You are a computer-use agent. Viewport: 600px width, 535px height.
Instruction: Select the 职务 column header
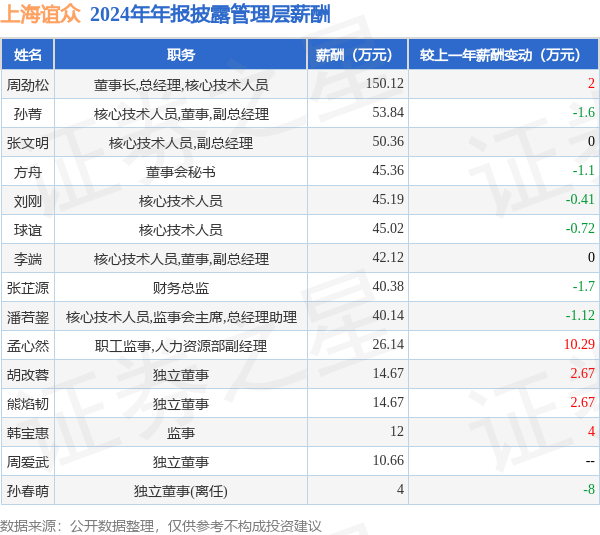click(181, 55)
